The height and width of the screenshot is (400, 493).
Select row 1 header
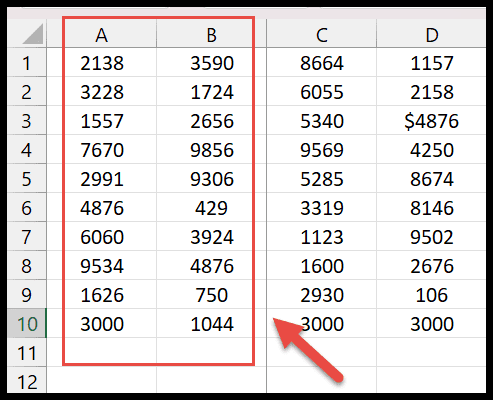(x=27, y=62)
